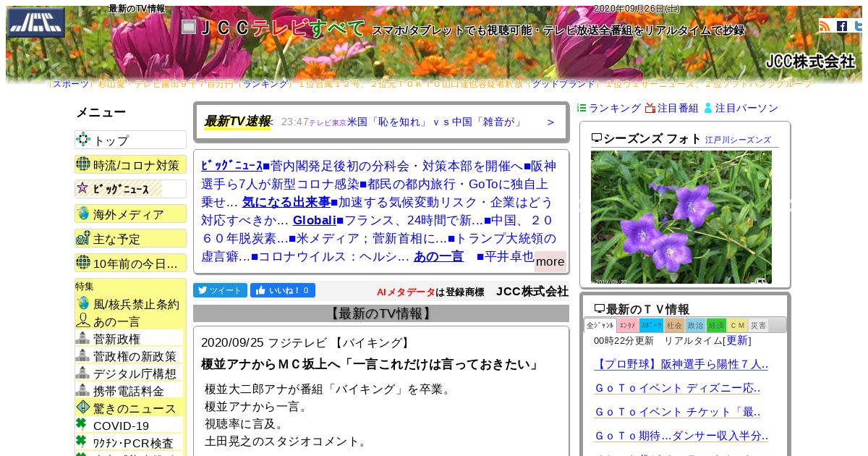Click the bellflower seasons photo

(681, 217)
